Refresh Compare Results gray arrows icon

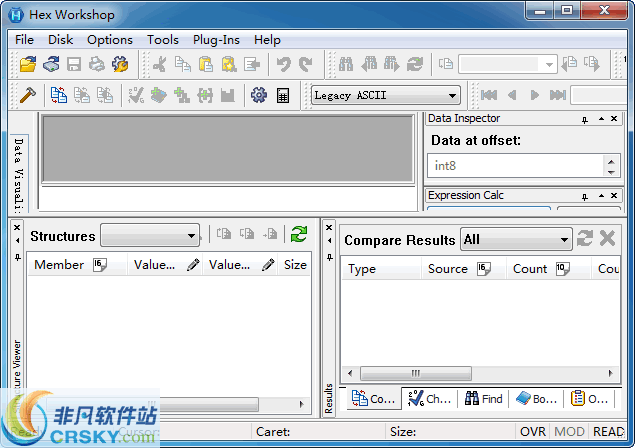point(585,238)
